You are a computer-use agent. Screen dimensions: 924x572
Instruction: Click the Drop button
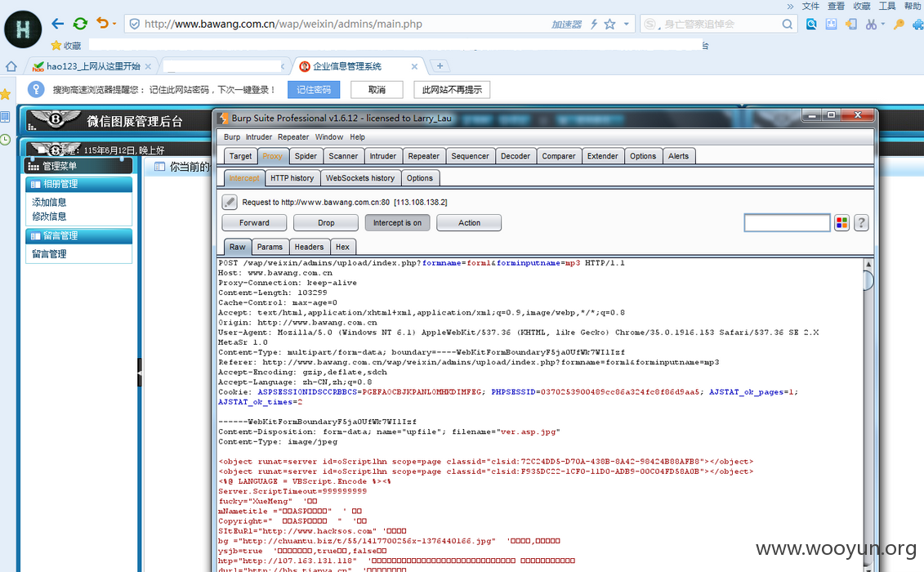tap(326, 223)
